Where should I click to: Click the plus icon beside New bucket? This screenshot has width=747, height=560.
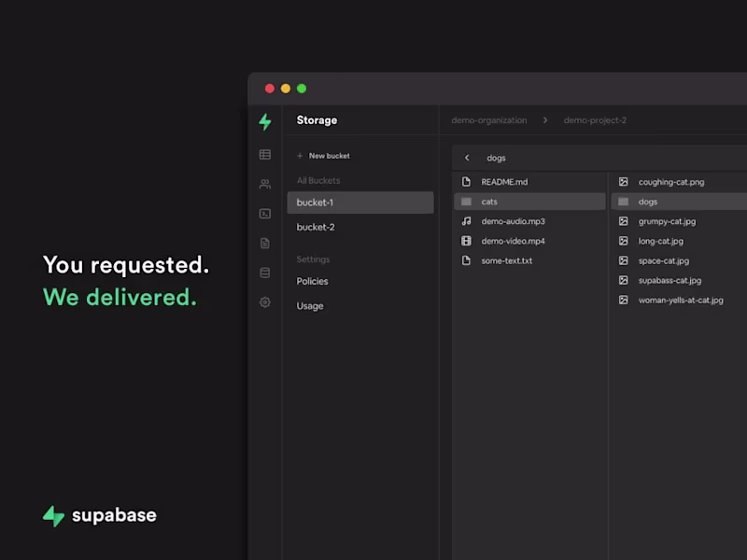(x=300, y=156)
